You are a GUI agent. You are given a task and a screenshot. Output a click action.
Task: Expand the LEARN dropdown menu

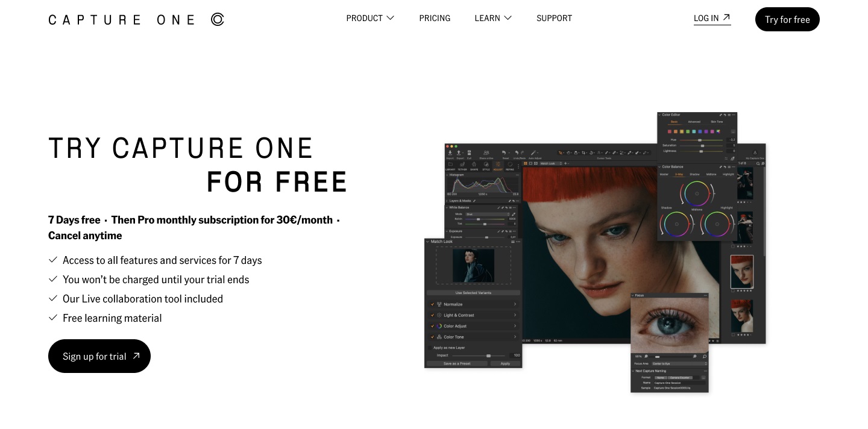492,18
